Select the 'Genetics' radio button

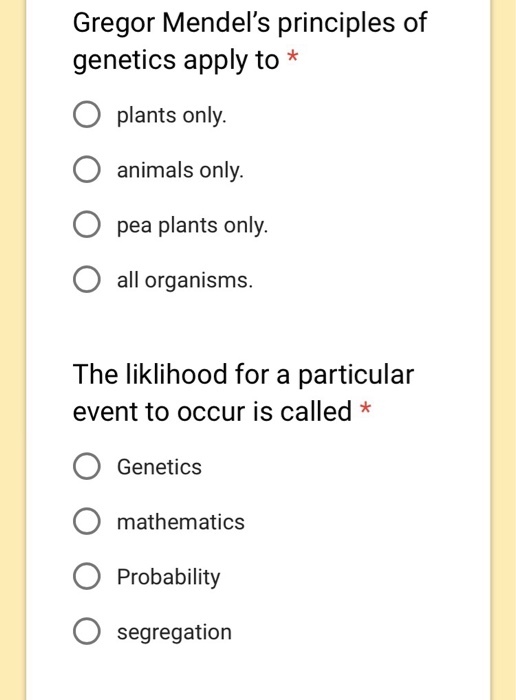click(x=87, y=466)
